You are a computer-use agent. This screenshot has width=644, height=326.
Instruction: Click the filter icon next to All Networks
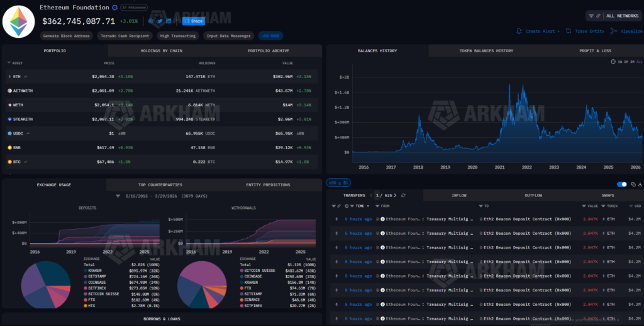[591, 16]
